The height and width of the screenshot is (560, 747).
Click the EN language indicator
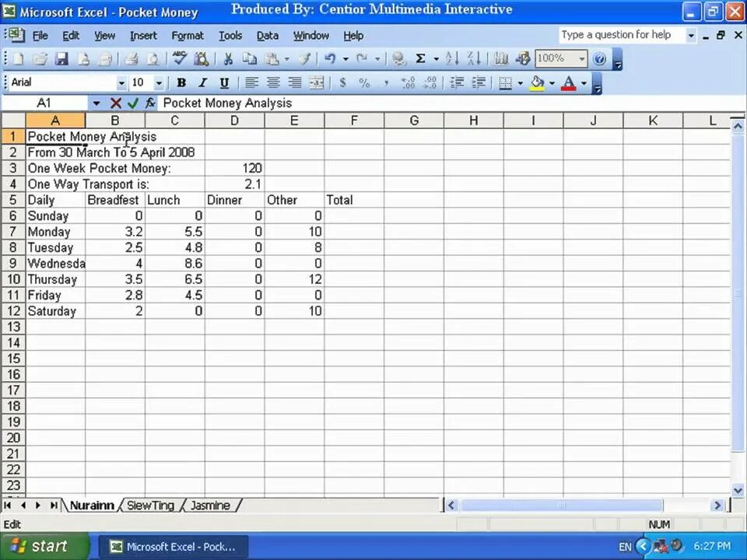pos(625,547)
